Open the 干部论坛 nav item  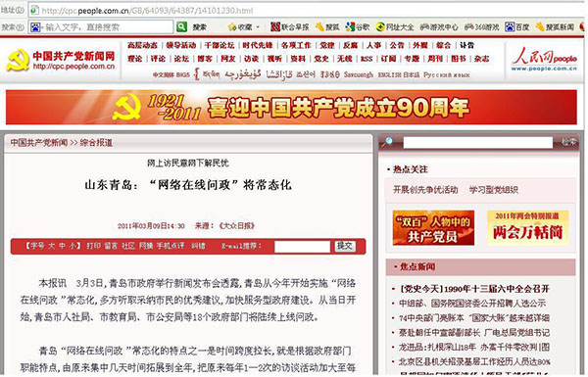tap(220, 45)
